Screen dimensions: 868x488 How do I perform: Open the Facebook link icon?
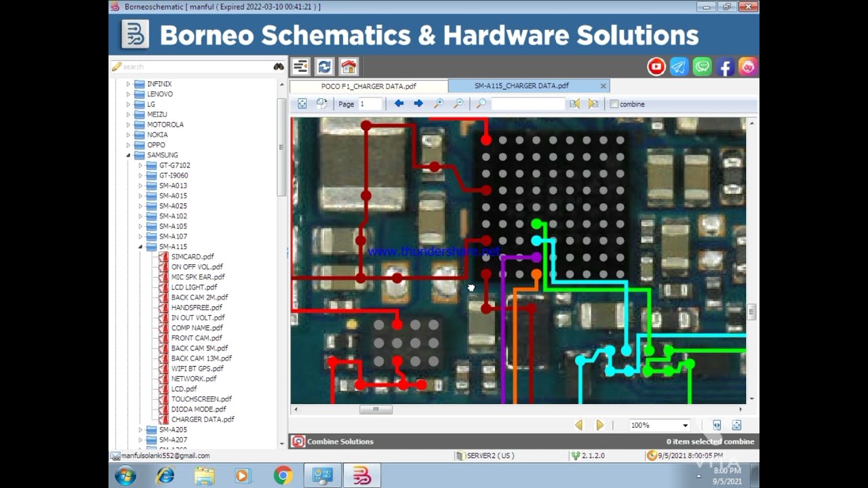[x=725, y=66]
